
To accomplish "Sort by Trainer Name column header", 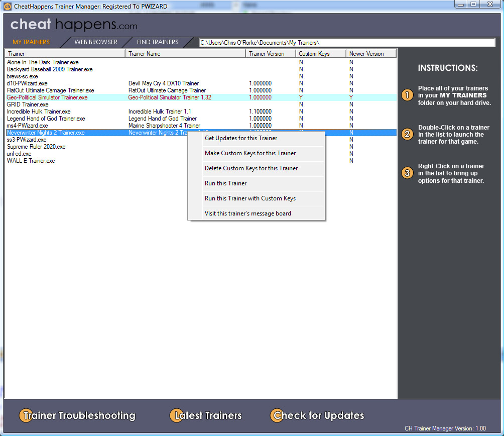I will tap(185, 54).
